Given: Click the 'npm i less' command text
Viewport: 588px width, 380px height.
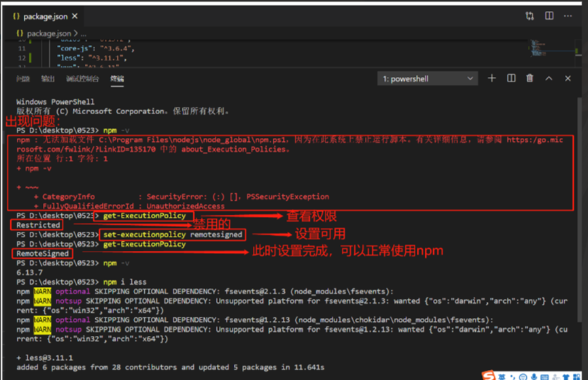Looking at the screenshot, I should pyautogui.click(x=125, y=281).
